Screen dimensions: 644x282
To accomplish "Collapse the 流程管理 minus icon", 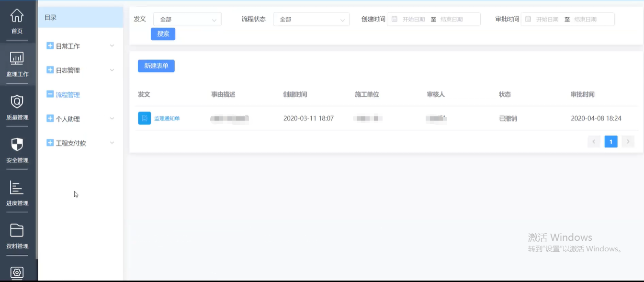I will tap(50, 94).
